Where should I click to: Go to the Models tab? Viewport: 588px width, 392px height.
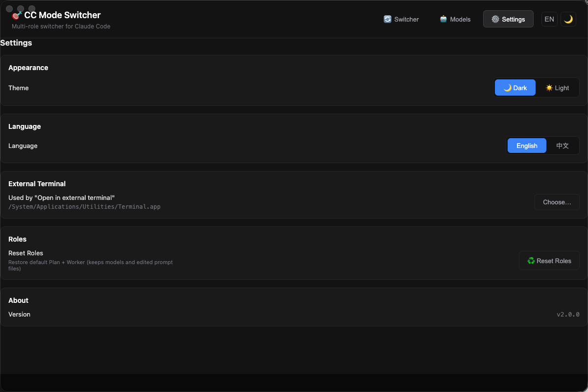coord(455,19)
